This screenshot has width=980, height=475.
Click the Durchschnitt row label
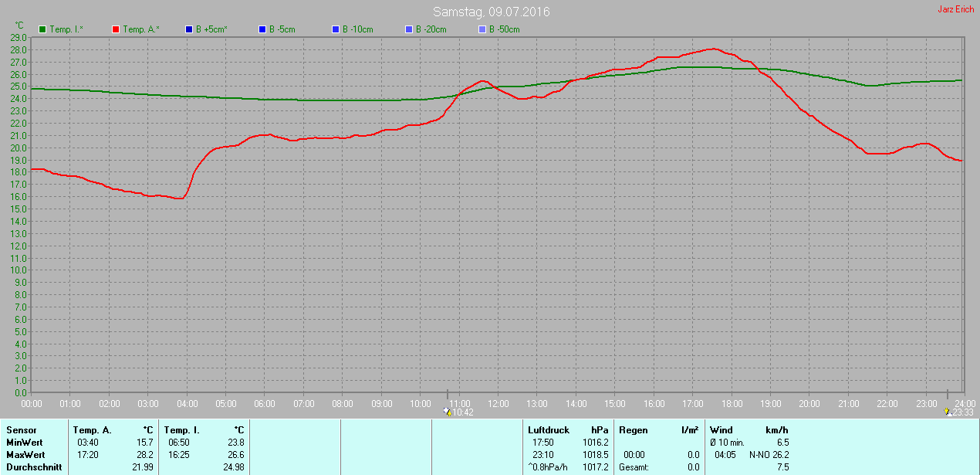tap(34, 467)
